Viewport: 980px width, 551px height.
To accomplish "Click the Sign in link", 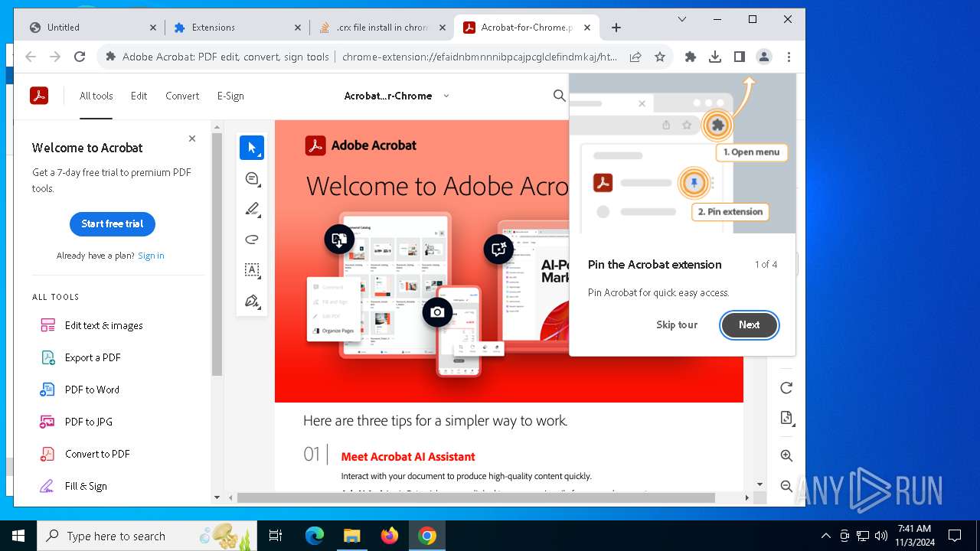I will pos(151,256).
